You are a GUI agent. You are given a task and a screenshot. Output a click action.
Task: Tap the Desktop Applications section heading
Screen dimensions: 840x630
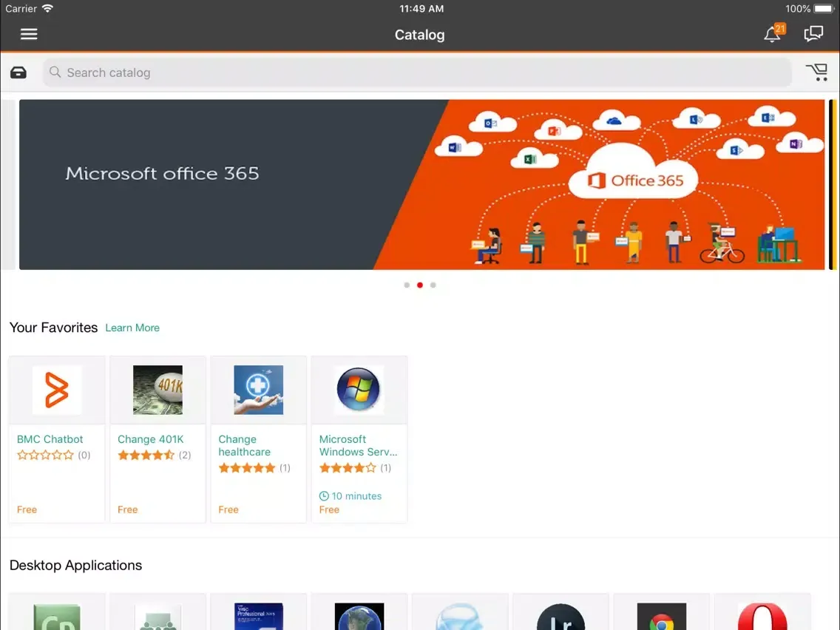pyautogui.click(x=75, y=566)
